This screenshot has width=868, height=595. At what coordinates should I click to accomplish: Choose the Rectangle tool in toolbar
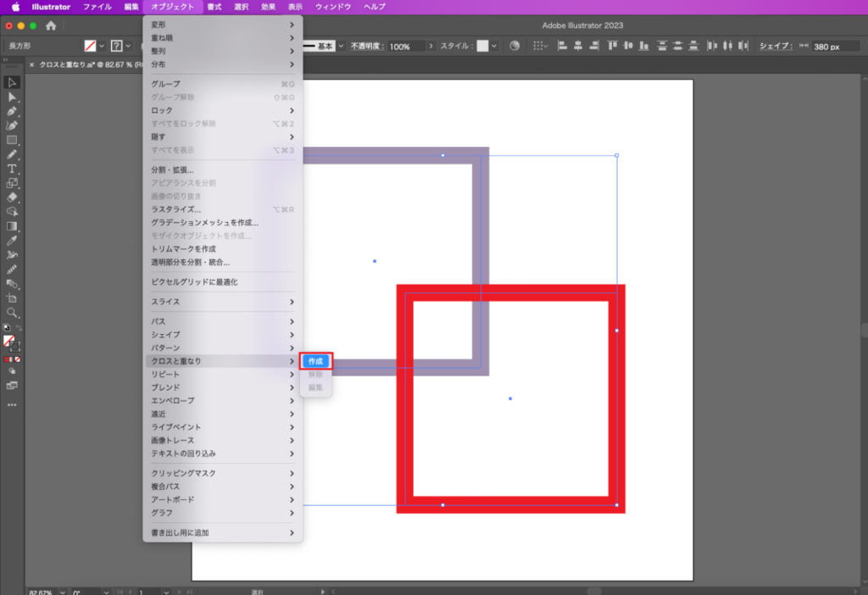(12, 140)
